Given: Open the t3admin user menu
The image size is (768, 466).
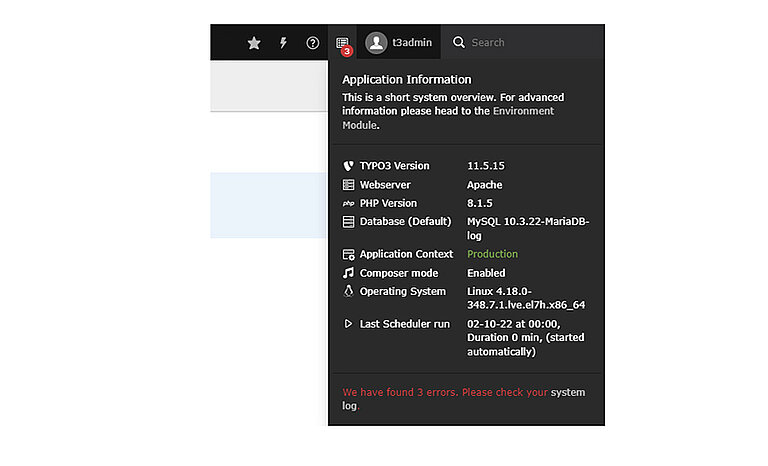Looking at the screenshot, I should [x=399, y=43].
